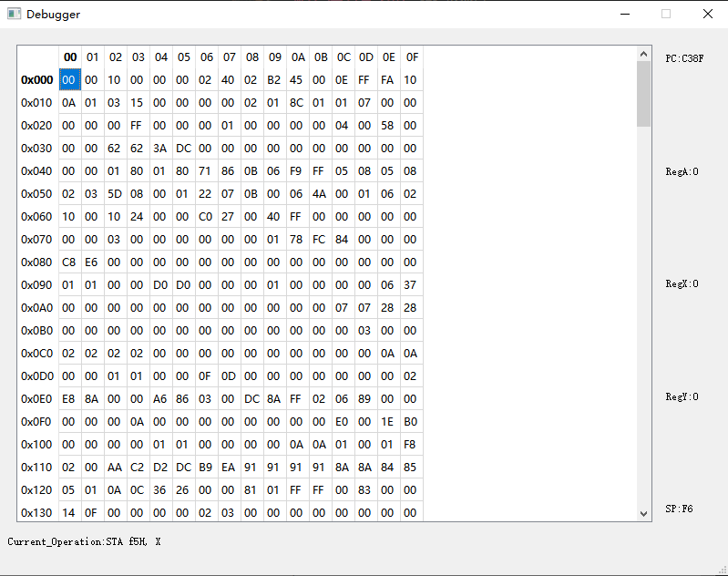Select row header 0x100
This screenshot has height=576, width=728.
(38, 444)
